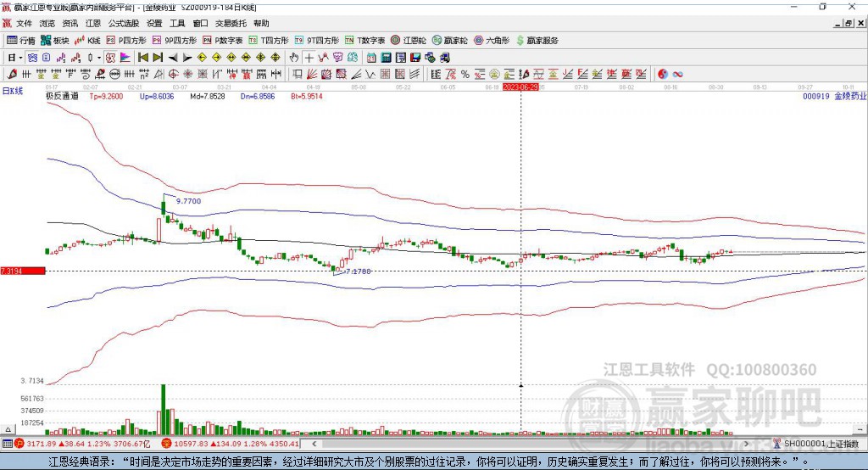Image resolution: width=868 pixels, height=470 pixels.
Task: Select the red Gann fan lines icon
Action: point(312,74)
